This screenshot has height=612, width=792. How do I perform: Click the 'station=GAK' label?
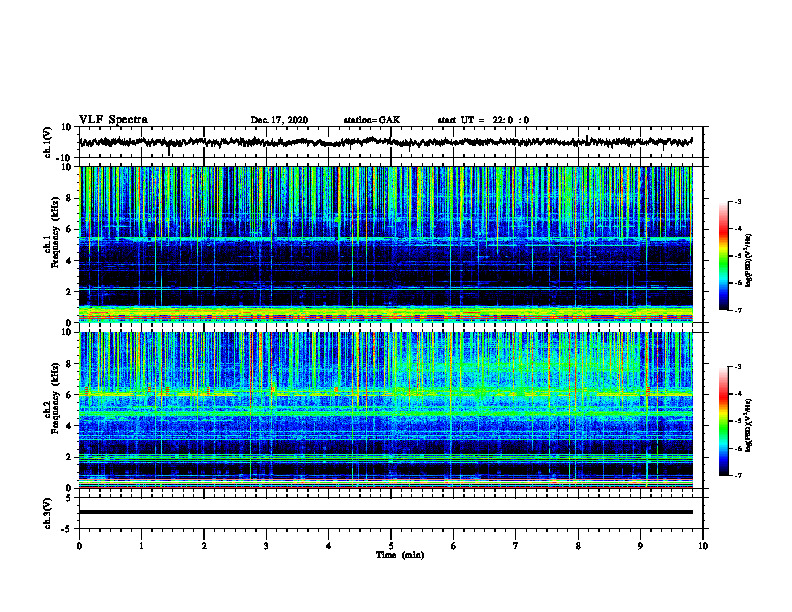pyautogui.click(x=372, y=120)
